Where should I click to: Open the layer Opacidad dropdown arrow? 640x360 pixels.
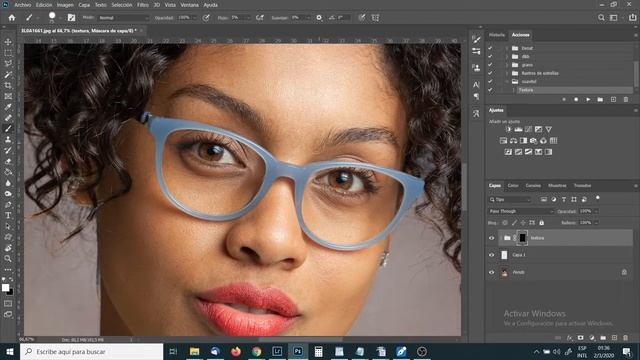pyautogui.click(x=596, y=211)
